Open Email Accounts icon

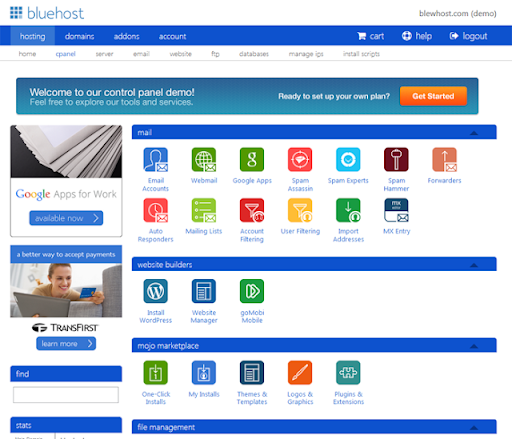(156, 160)
